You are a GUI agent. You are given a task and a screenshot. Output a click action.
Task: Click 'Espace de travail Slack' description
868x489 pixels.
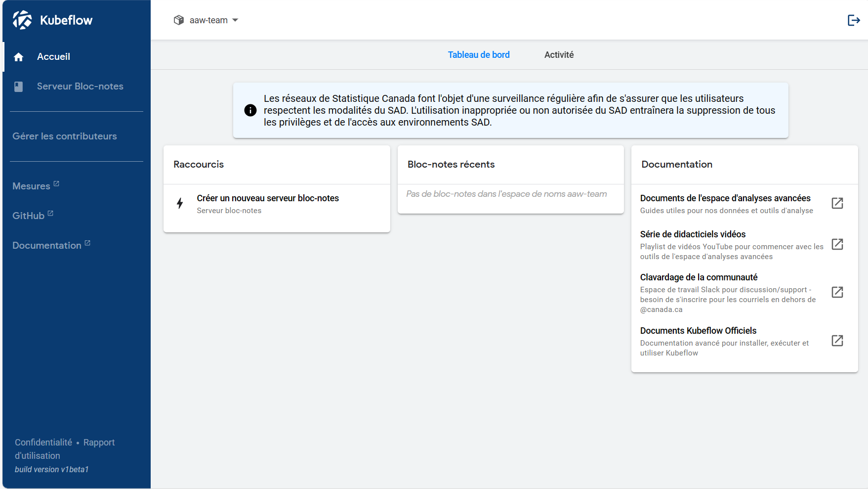tap(728, 300)
